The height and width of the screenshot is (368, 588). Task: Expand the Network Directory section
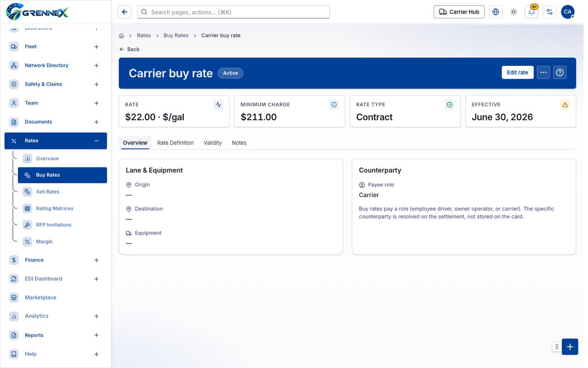point(96,65)
